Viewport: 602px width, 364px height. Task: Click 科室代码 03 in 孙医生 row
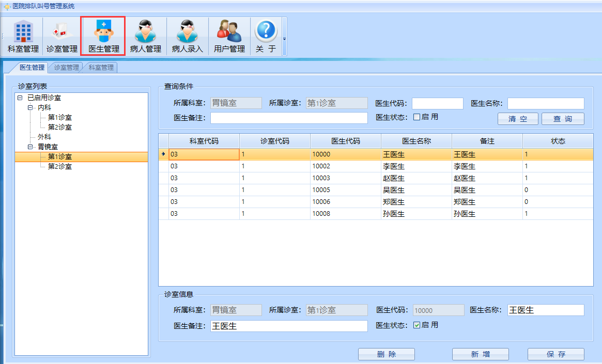coord(204,214)
